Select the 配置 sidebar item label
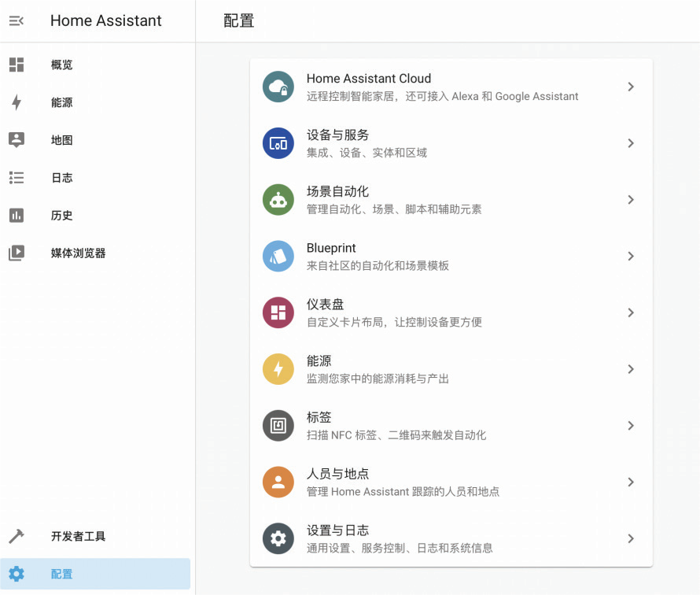Viewport: 700px width, 595px height. point(61,574)
